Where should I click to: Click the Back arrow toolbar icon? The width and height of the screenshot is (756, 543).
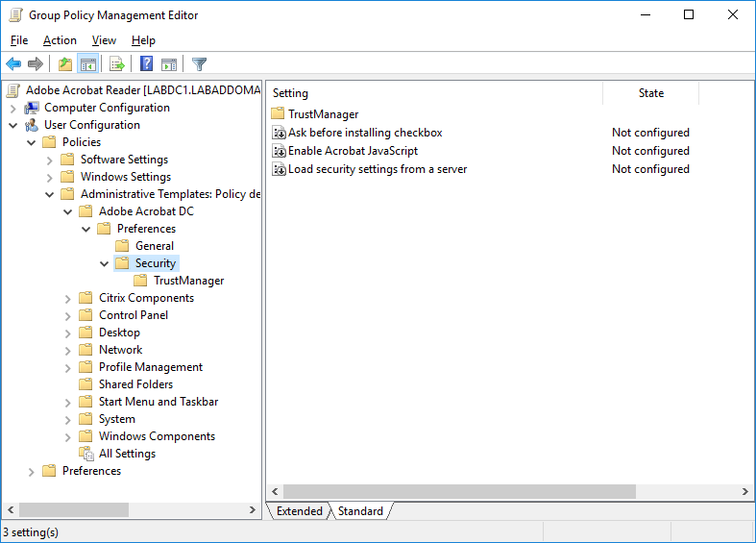[x=13, y=64]
